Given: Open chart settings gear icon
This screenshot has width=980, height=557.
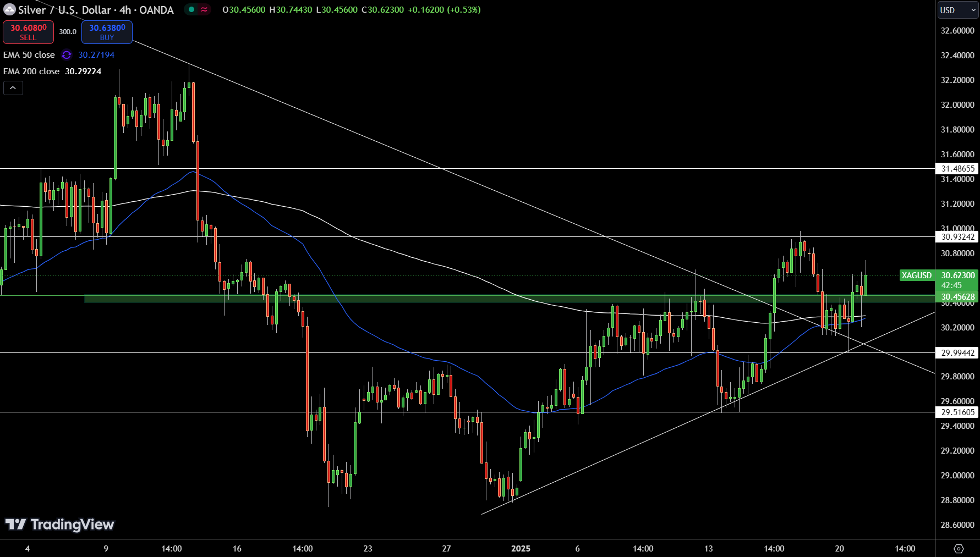Looking at the screenshot, I should point(959,549).
